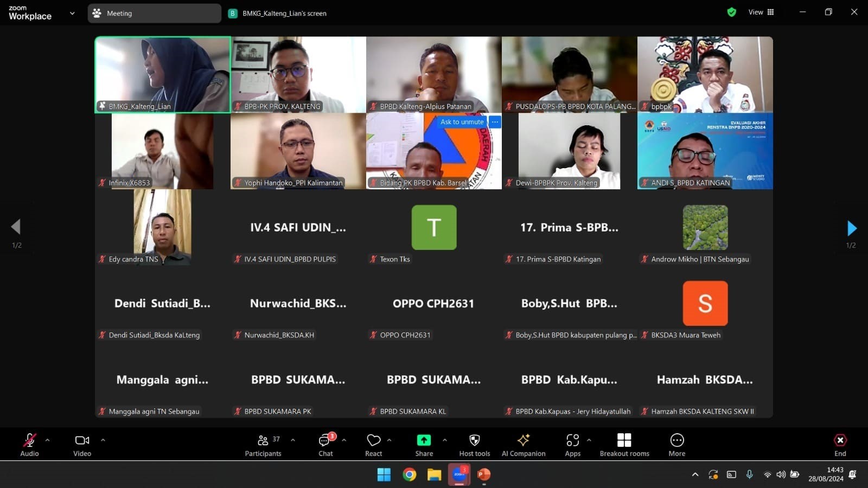Switch to BMKG_Kalteng_Lian's screen tab
Viewport: 868px width, 488px height.
(277, 13)
